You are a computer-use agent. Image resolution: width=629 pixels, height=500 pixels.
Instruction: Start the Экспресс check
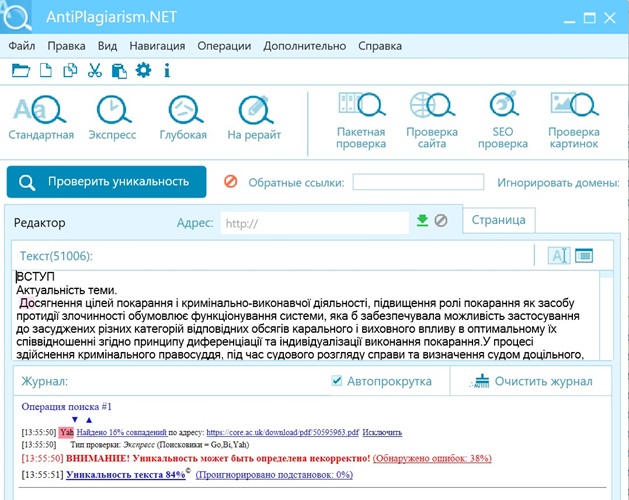(x=112, y=118)
